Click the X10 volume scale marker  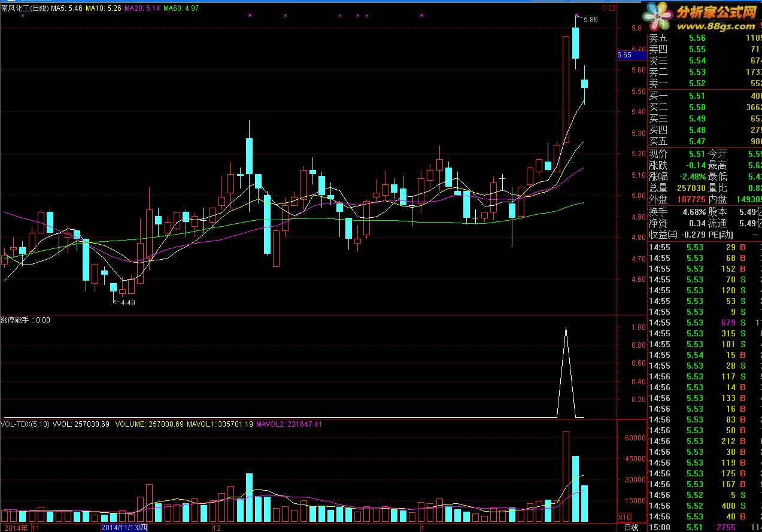click(624, 517)
